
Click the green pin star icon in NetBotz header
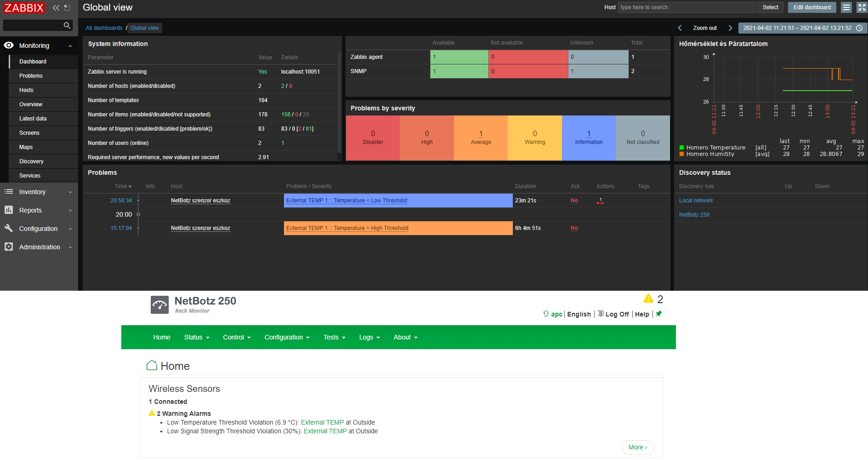658,314
